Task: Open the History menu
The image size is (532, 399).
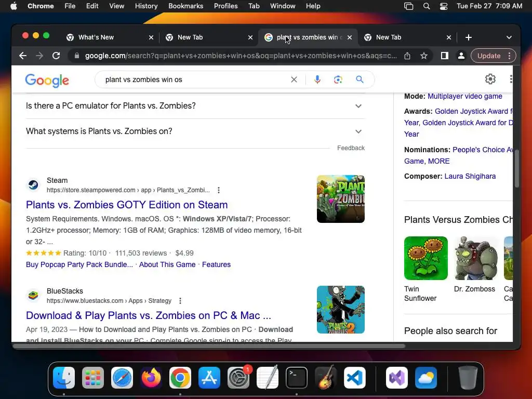Action: pyautogui.click(x=146, y=6)
